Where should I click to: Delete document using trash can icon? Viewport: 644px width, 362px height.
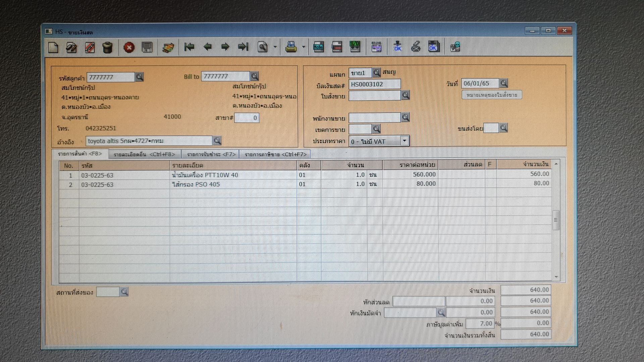coord(107,47)
